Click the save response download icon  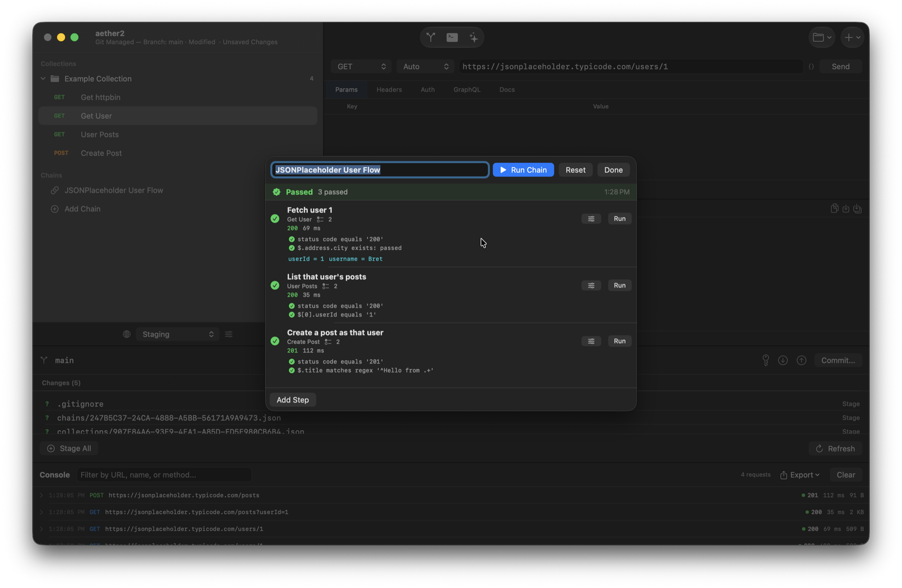[846, 209]
